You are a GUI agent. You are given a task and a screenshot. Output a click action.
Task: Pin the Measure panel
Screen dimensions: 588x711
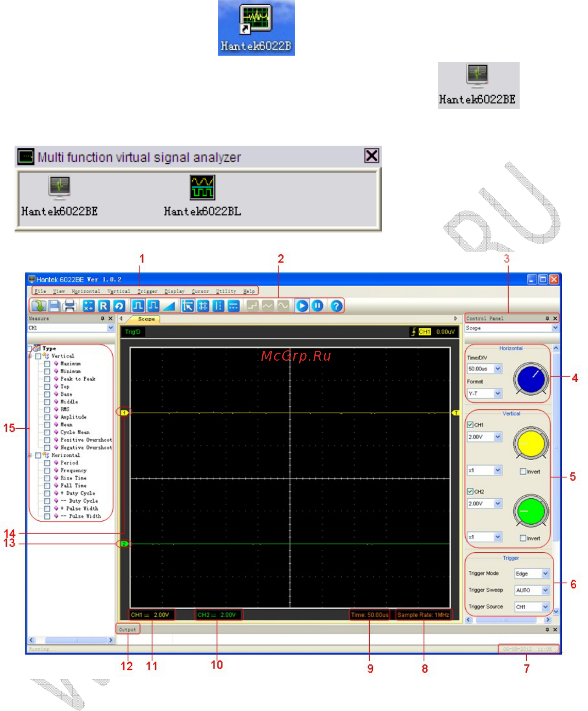[103, 318]
